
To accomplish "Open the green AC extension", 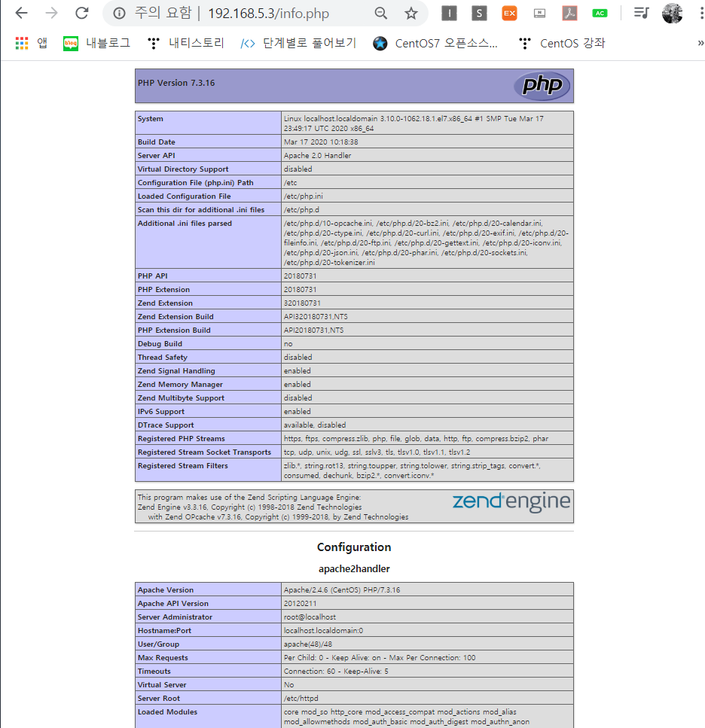I will (600, 13).
